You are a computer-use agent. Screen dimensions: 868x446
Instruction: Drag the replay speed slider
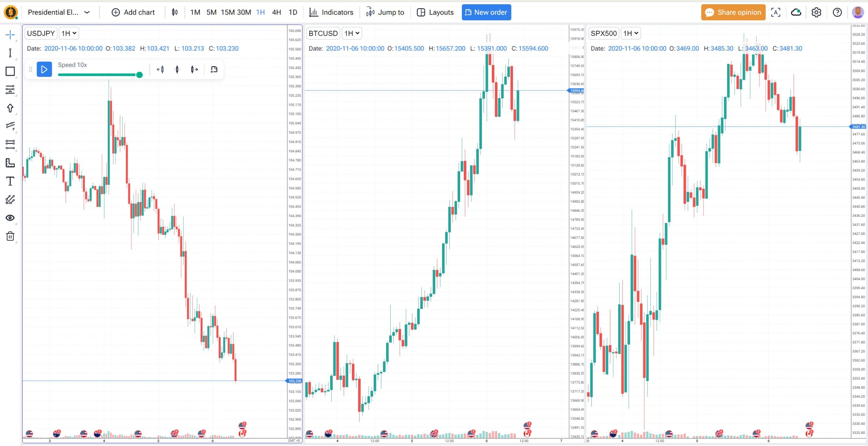pyautogui.click(x=139, y=75)
